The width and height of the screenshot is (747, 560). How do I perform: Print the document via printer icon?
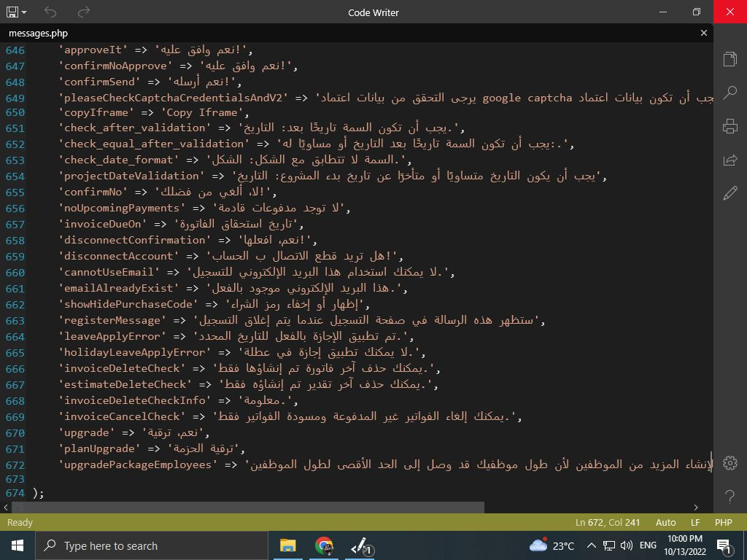(729, 126)
